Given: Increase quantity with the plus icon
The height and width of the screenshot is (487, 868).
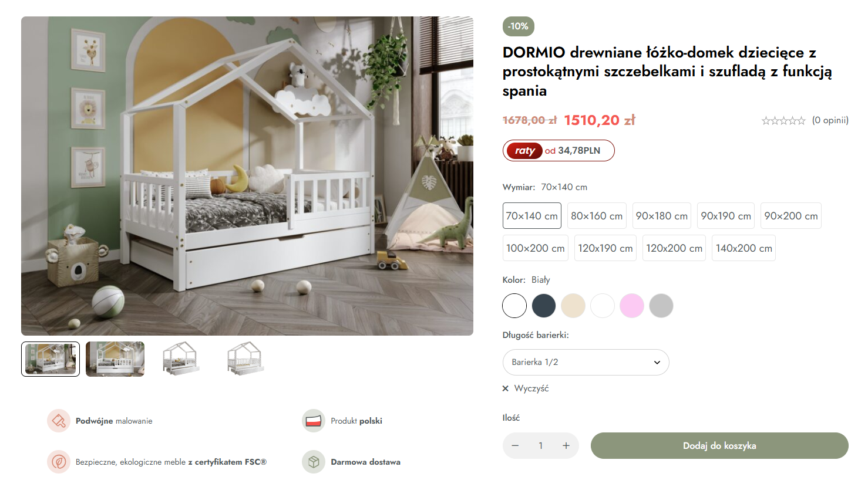Looking at the screenshot, I should click(x=566, y=446).
